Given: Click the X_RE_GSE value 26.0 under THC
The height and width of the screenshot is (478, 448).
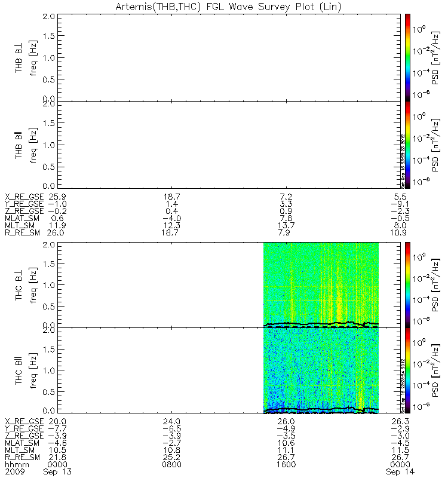Looking at the screenshot, I should pyautogui.click(x=286, y=421).
